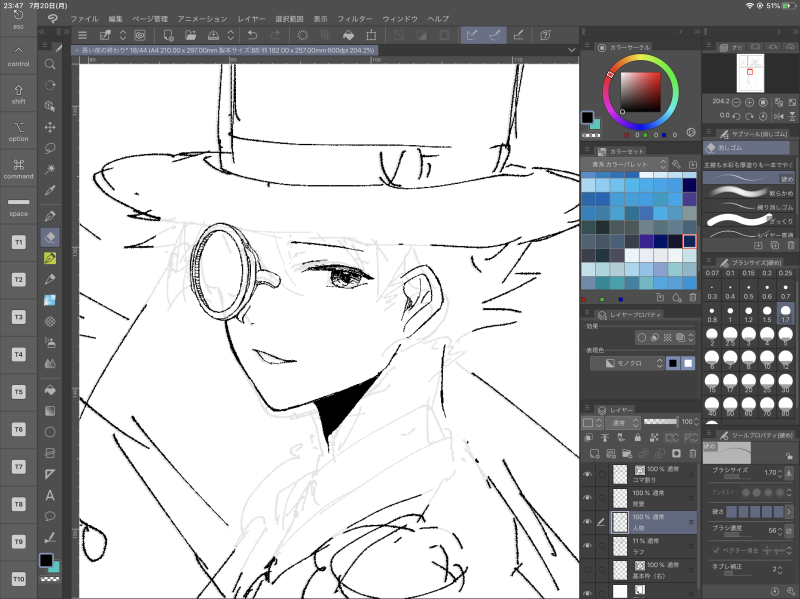Screen dimensions: 800x599
Task: Click the Scale/Rotate transform icon in the command bar
Action: 371,35
